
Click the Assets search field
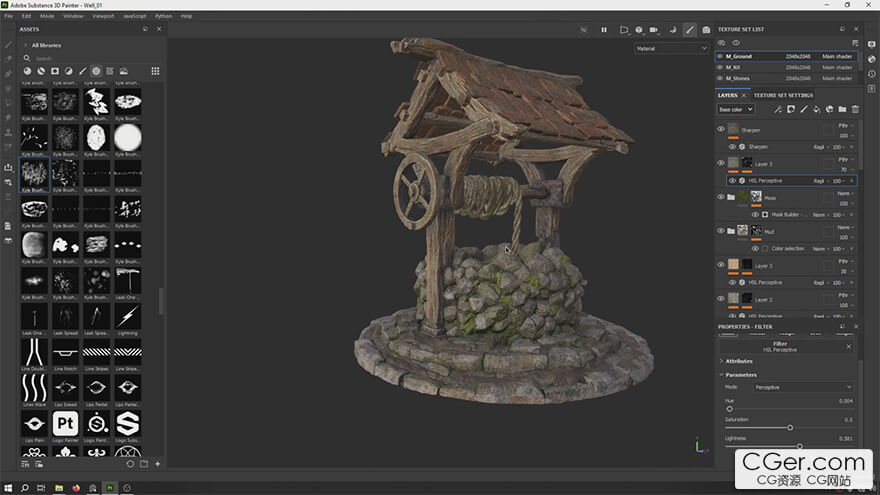(x=90, y=58)
